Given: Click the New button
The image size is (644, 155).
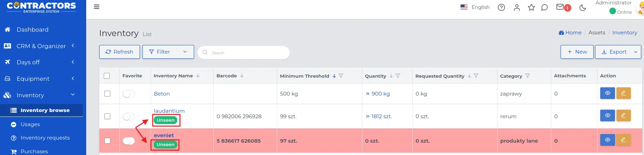Looking at the screenshot, I should (x=577, y=52).
